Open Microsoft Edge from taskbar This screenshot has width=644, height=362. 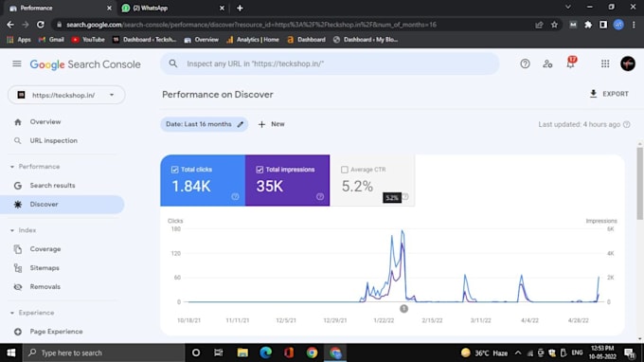click(x=266, y=353)
